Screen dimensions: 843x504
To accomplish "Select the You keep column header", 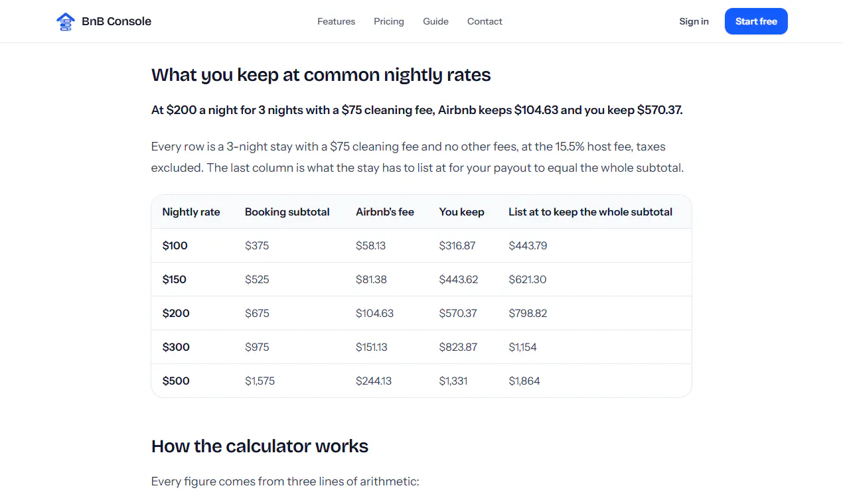I will click(462, 212).
